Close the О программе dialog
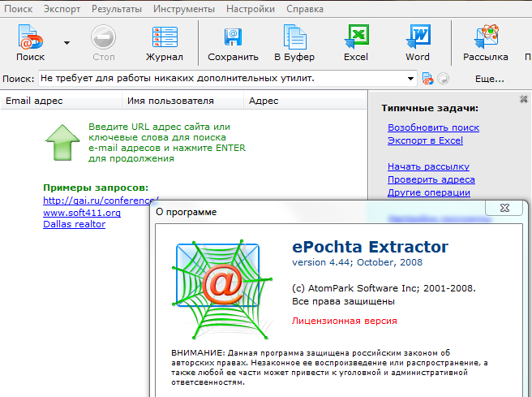This screenshot has height=397, width=532. pos(504,208)
